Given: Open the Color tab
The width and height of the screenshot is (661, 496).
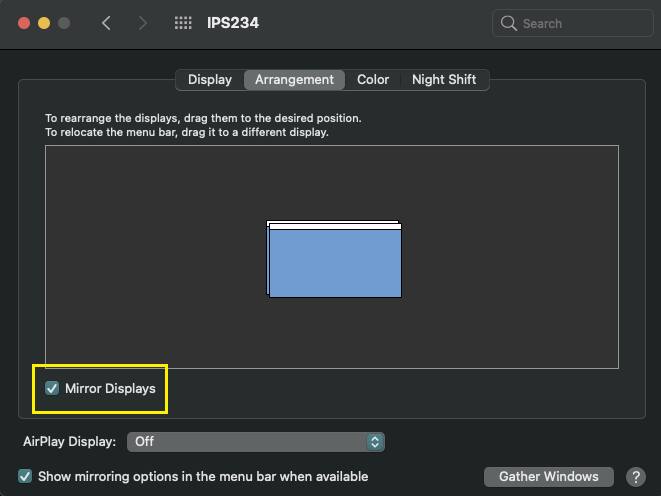Looking at the screenshot, I should pyautogui.click(x=373, y=80).
